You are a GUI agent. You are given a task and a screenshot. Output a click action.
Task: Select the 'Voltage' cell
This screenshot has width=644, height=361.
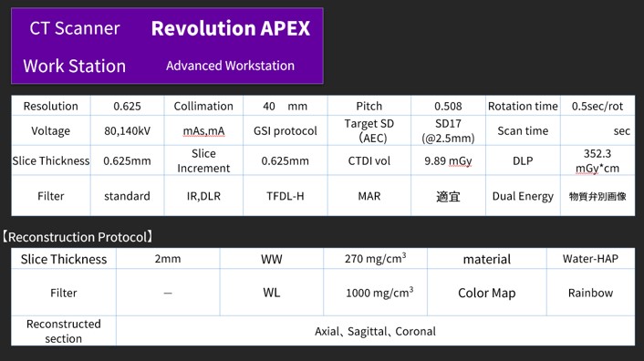click(x=50, y=130)
